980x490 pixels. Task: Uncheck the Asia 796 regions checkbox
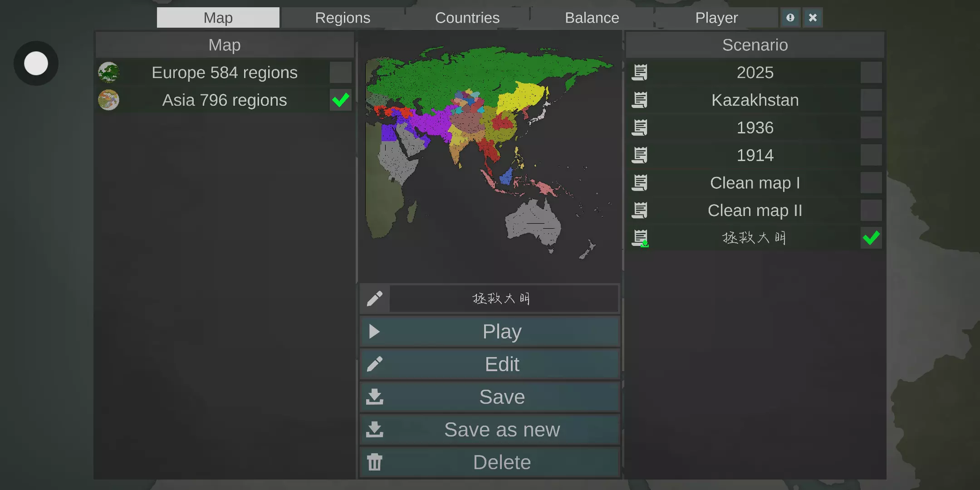340,100
